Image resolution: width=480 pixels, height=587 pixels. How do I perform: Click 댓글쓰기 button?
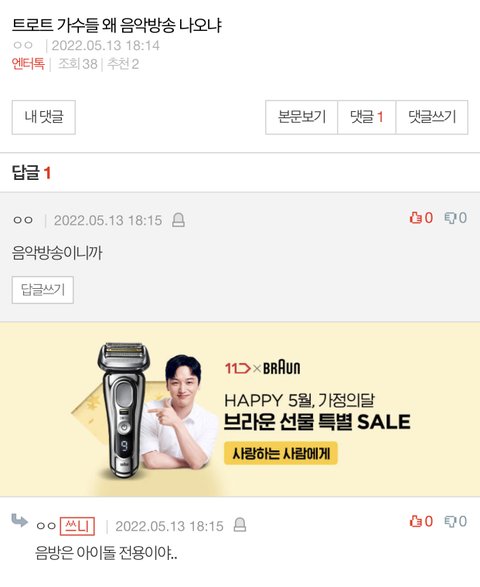[432, 117]
